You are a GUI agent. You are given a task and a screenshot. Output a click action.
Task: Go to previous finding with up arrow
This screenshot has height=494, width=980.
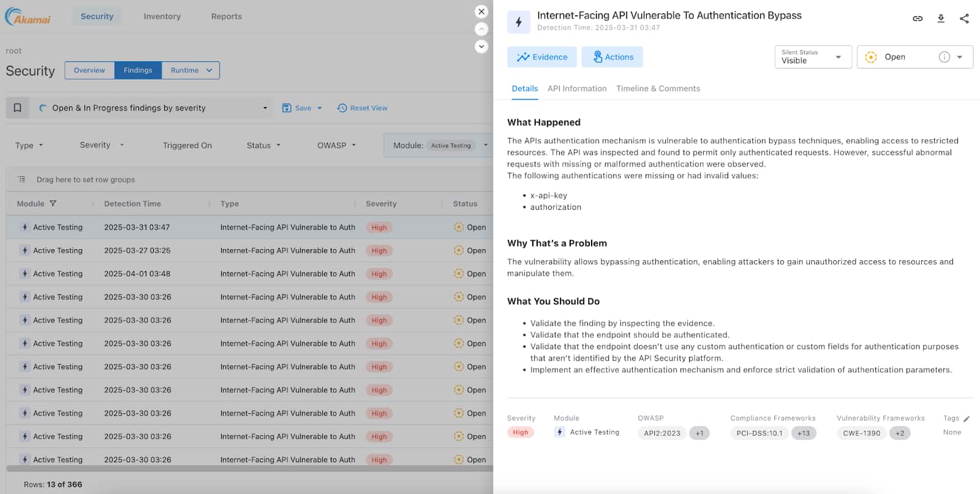(x=481, y=29)
